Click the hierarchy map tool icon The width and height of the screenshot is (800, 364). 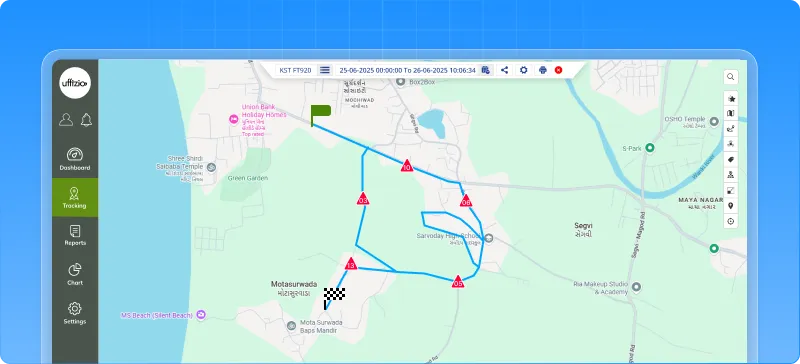(x=731, y=175)
